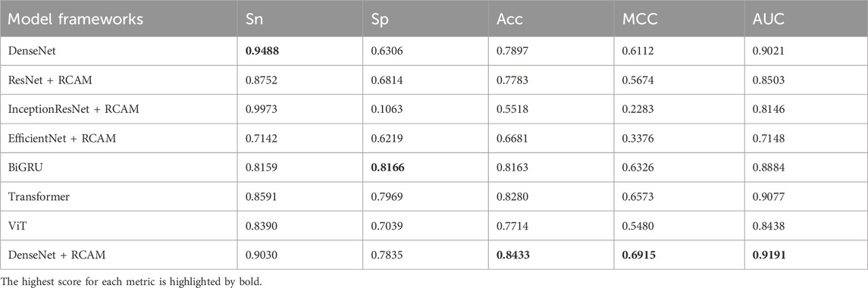Select the InceptionResNet + RCAM row label
The height and width of the screenshot is (288, 868).
(73, 109)
